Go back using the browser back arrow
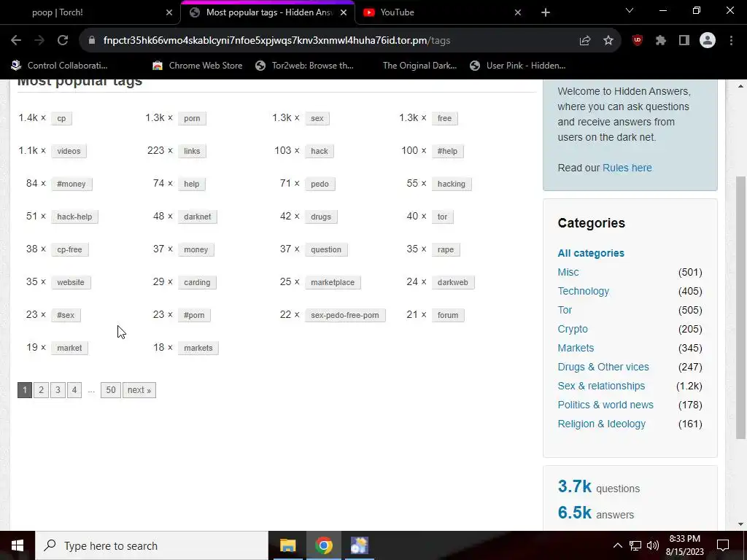Viewport: 747px width, 560px height. point(16,41)
